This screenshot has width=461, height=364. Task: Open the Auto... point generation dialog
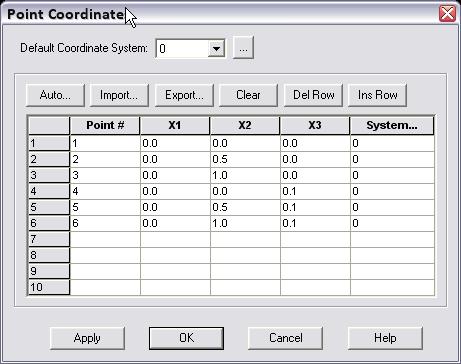(x=55, y=95)
